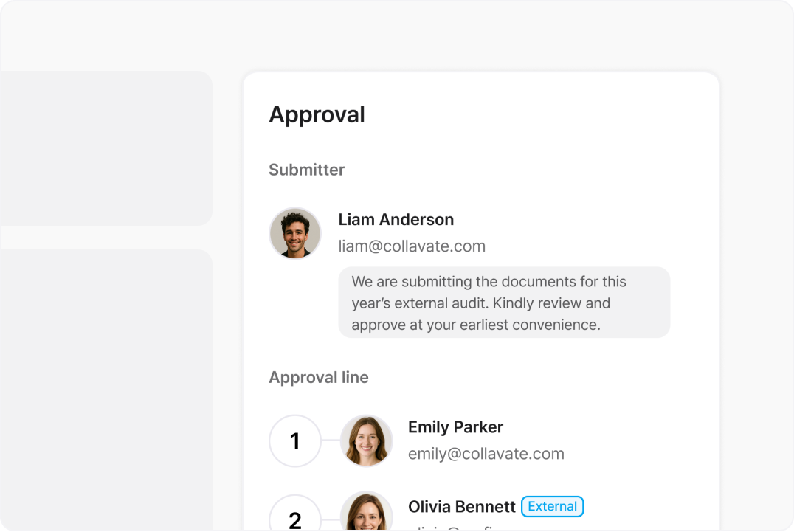794x532 pixels.
Task: Click Olivia Bennett's profile photo
Action: coord(366,514)
